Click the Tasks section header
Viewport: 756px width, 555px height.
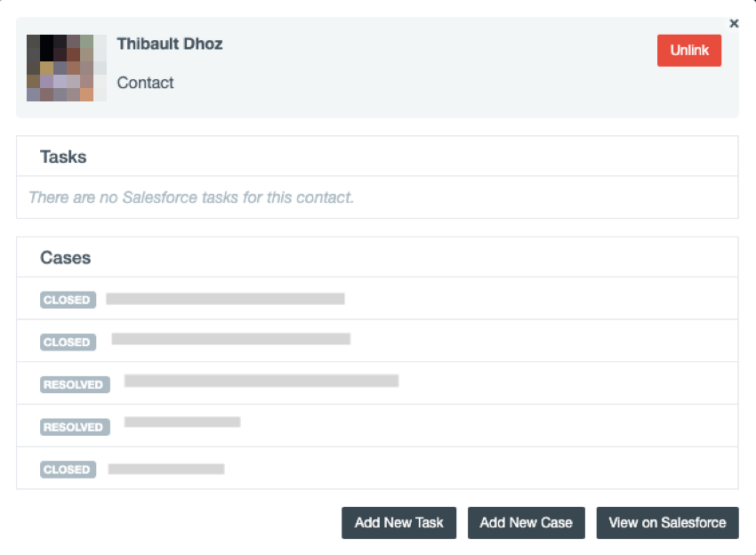coord(63,157)
